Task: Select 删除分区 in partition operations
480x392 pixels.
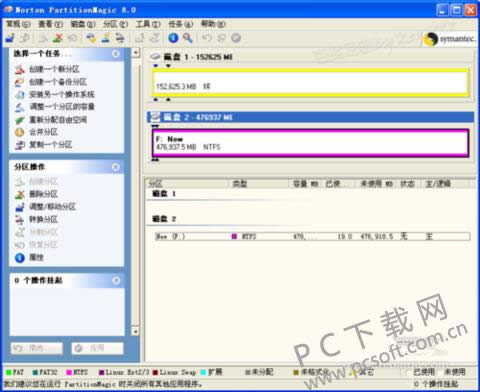Action: [x=43, y=194]
